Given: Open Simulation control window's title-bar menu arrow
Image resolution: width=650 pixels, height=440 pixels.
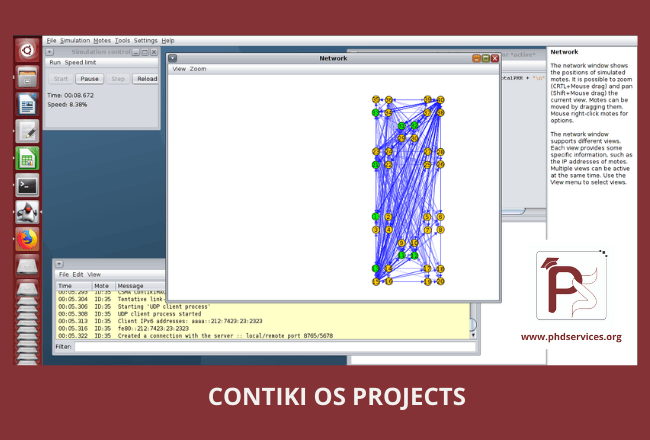Looking at the screenshot, I should (x=49, y=52).
